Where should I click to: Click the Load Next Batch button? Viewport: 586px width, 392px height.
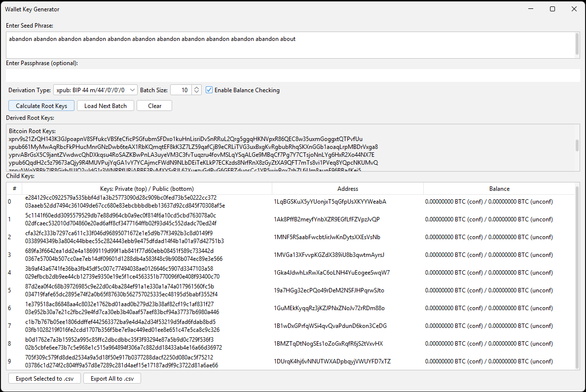(105, 106)
